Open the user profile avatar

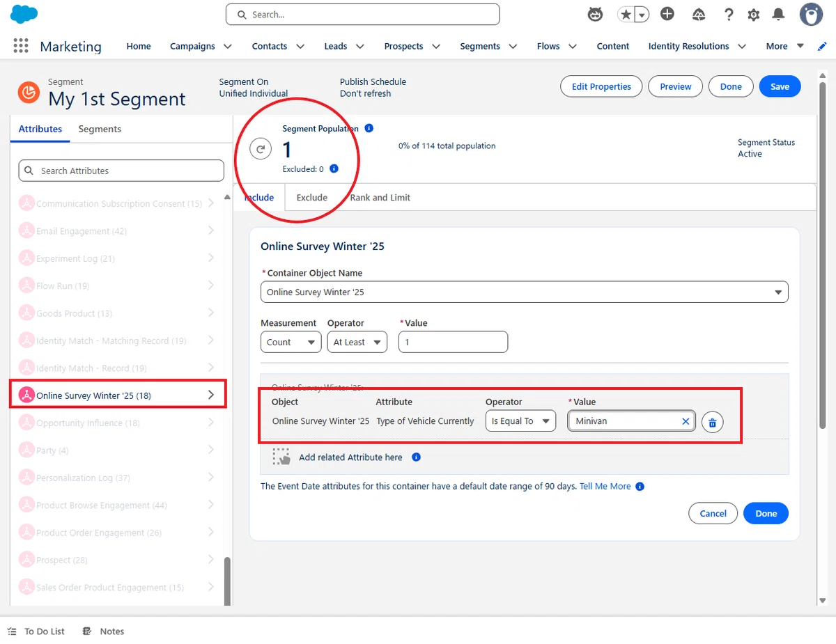(811, 14)
